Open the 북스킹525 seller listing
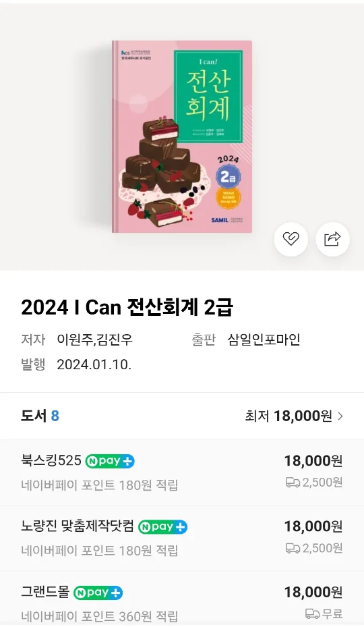The width and height of the screenshot is (364, 627). click(x=182, y=472)
